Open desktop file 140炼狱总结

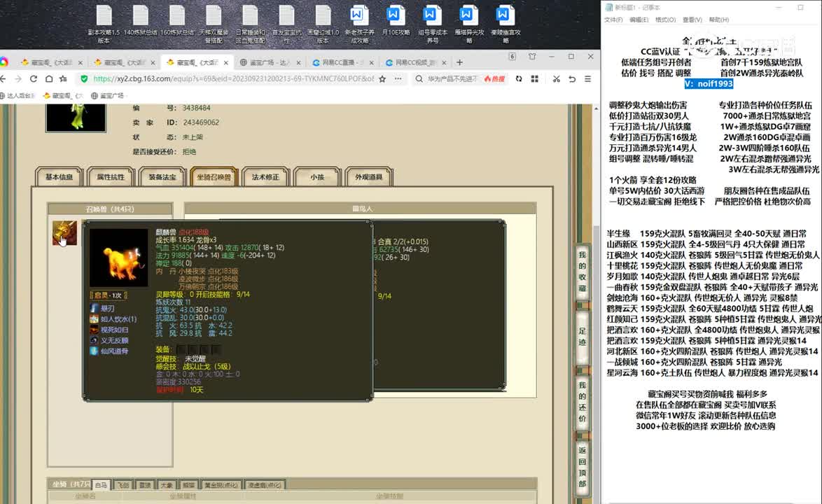coord(141,21)
